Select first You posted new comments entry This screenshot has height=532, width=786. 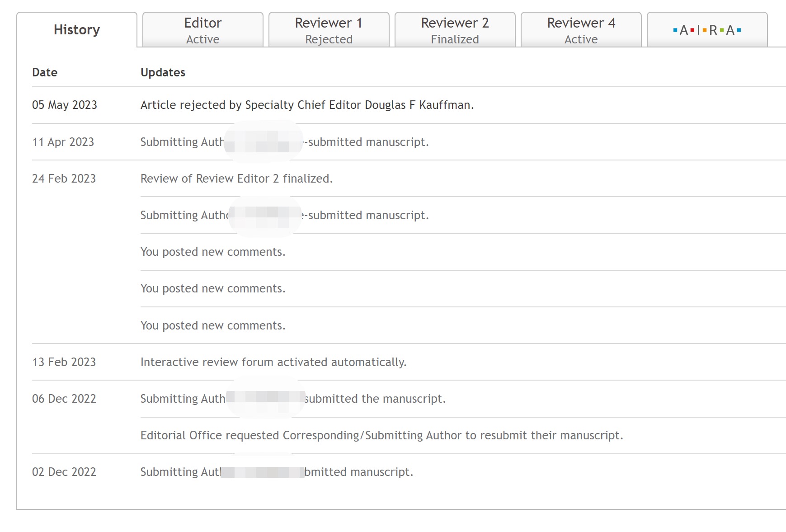(213, 252)
